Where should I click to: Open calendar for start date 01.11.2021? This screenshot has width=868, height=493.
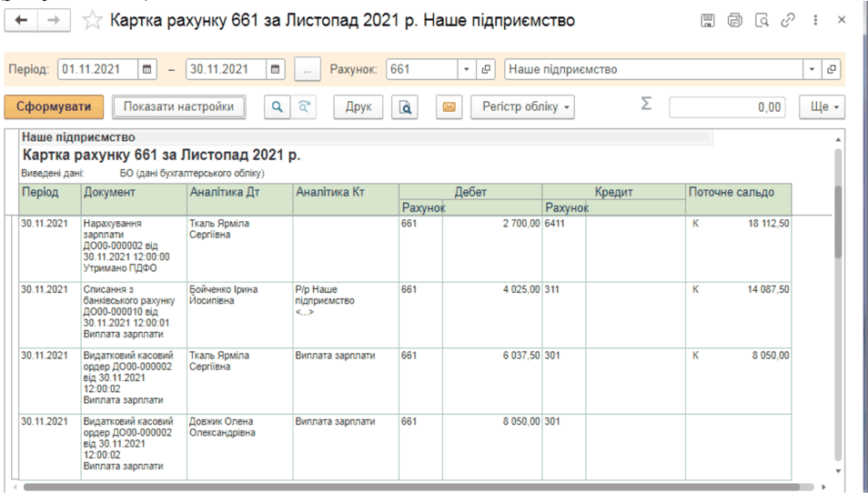(146, 69)
